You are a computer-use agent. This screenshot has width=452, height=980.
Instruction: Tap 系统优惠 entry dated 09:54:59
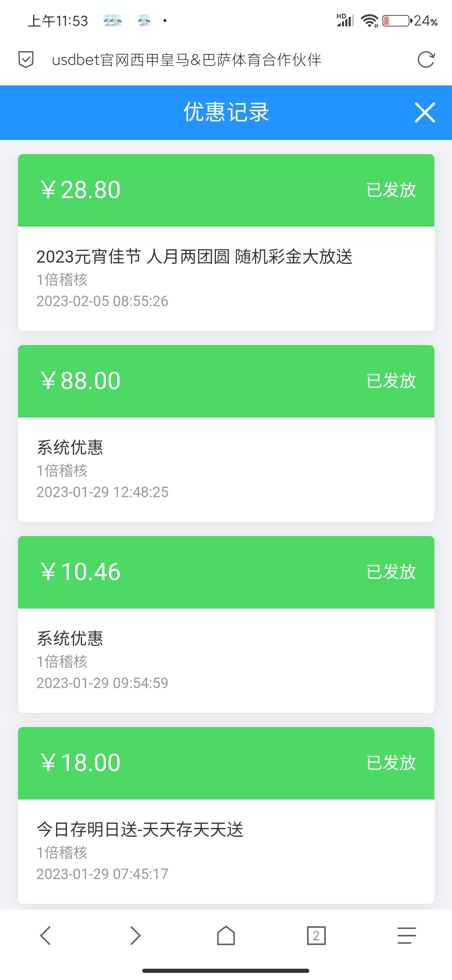(x=70, y=639)
